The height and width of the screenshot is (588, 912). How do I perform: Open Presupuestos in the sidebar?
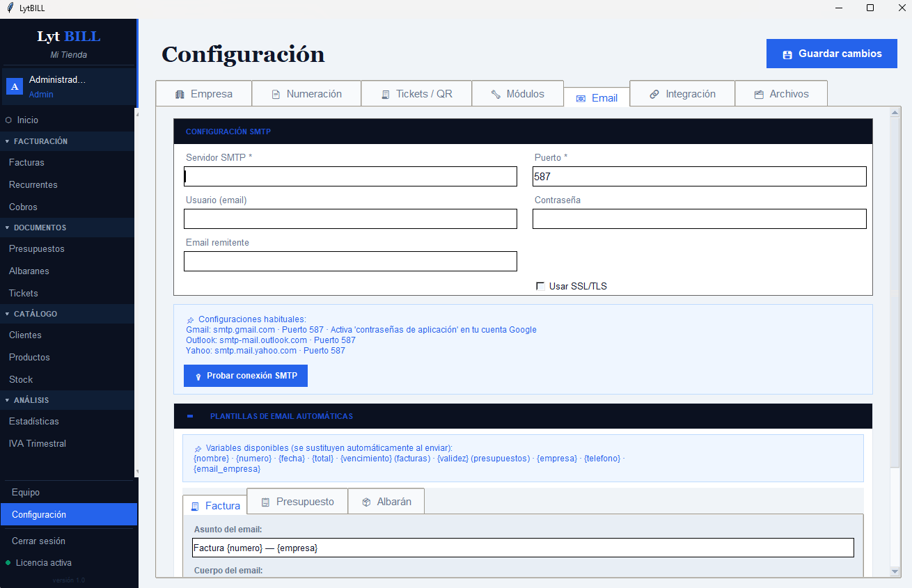pos(67,248)
